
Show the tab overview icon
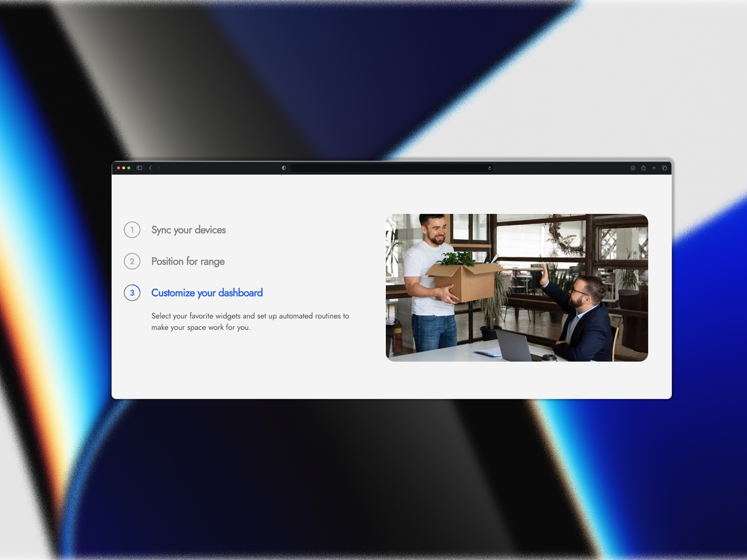(x=664, y=168)
